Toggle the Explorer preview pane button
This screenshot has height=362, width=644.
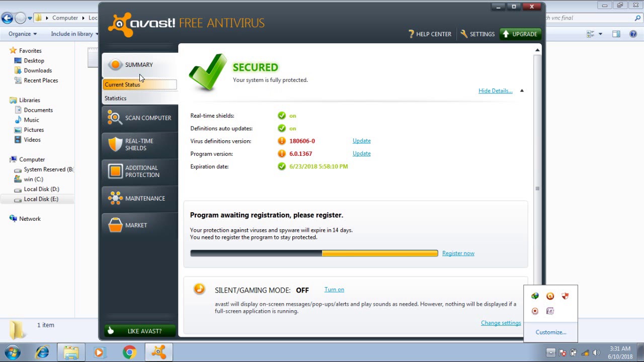click(x=616, y=34)
